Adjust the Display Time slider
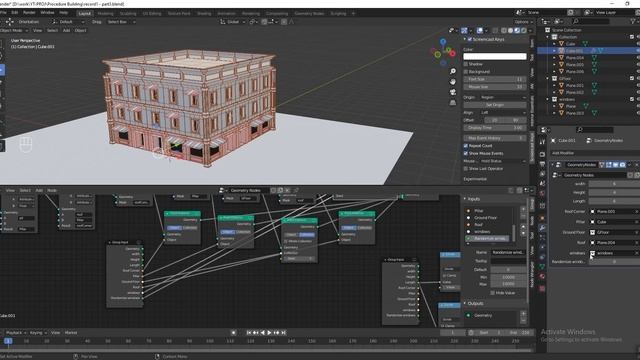This screenshot has width=640, height=360. pyautogui.click(x=495, y=128)
